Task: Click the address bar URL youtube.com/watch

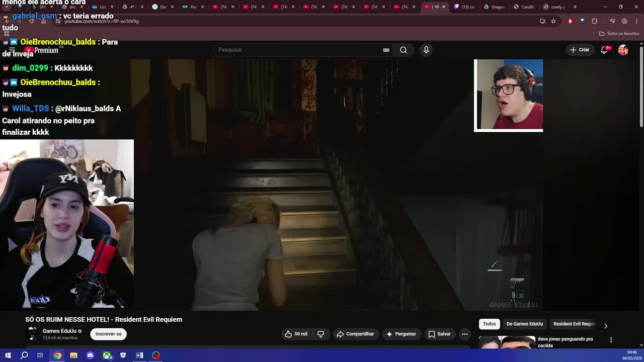Action: 102,21
